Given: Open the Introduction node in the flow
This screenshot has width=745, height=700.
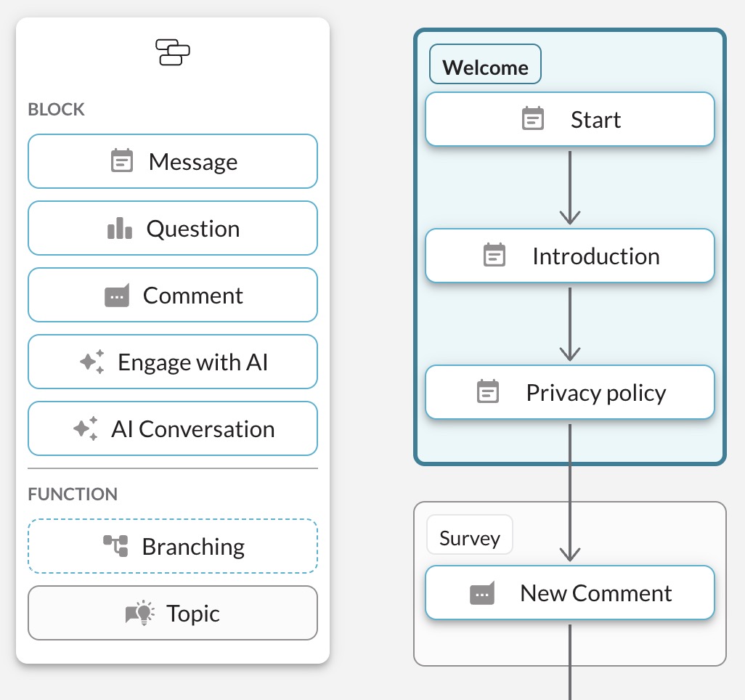Looking at the screenshot, I should (570, 256).
